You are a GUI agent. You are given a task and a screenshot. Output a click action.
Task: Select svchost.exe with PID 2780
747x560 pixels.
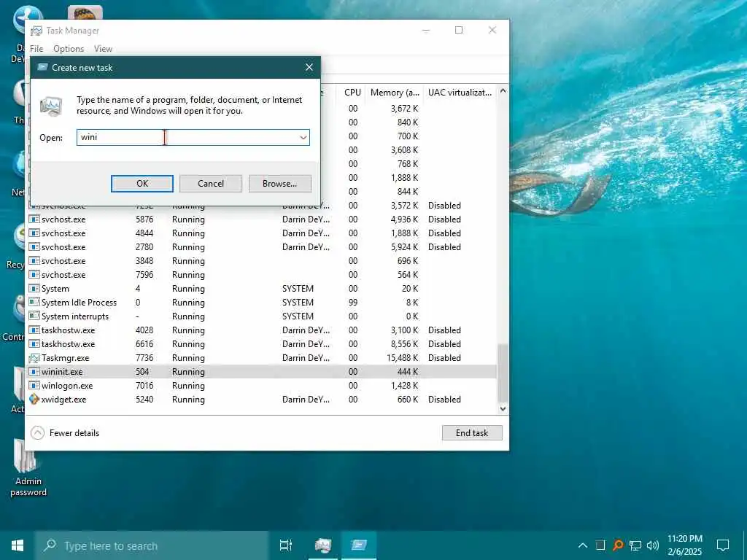tap(262, 246)
